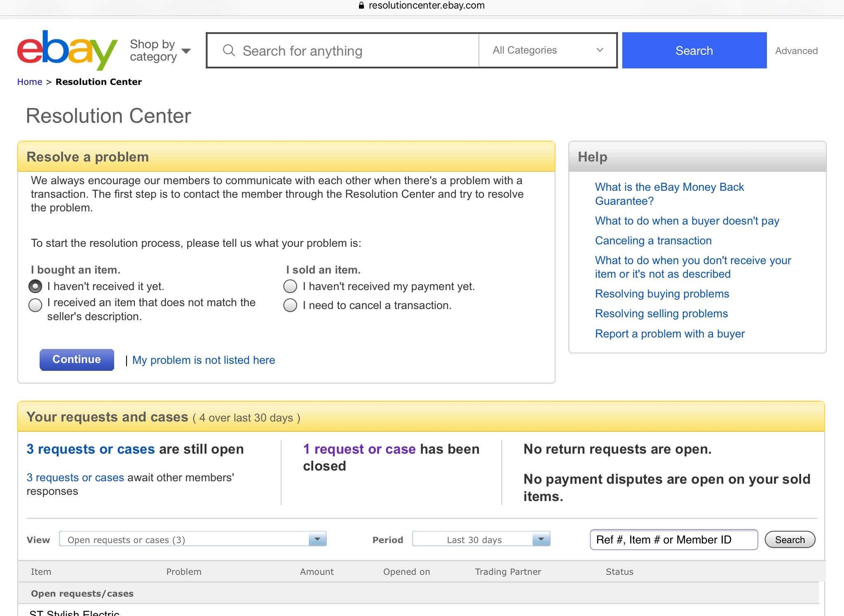Image resolution: width=844 pixels, height=616 pixels.
Task: Click the Problem column header
Action: click(184, 571)
